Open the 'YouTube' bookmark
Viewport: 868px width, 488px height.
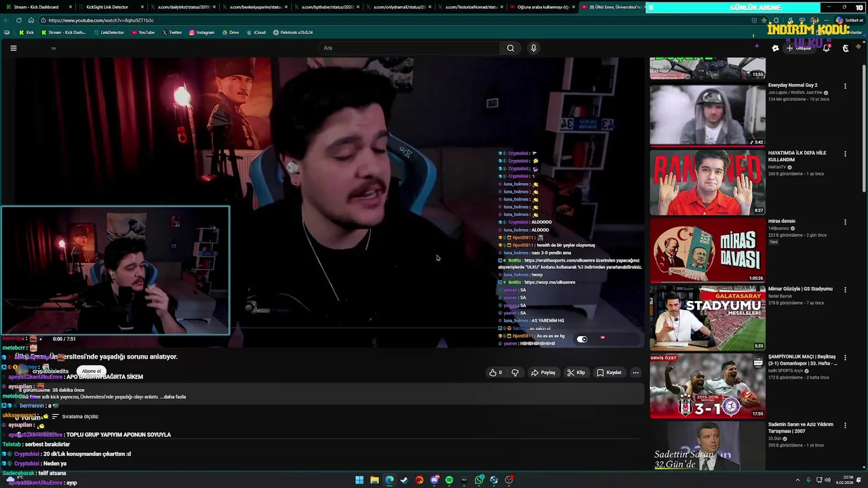[x=143, y=33]
